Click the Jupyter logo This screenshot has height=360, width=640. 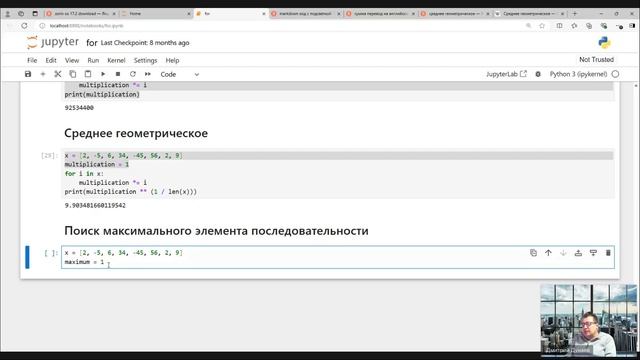(x=53, y=42)
